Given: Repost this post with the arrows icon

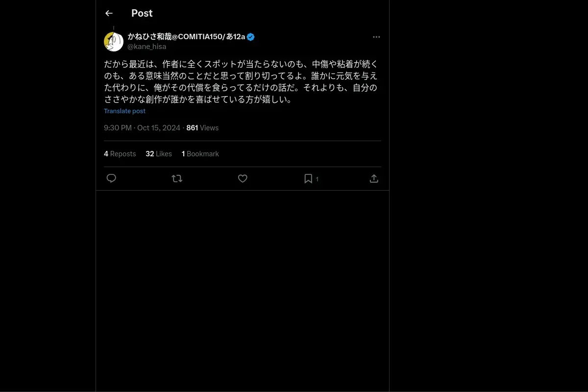Looking at the screenshot, I should click(x=177, y=178).
